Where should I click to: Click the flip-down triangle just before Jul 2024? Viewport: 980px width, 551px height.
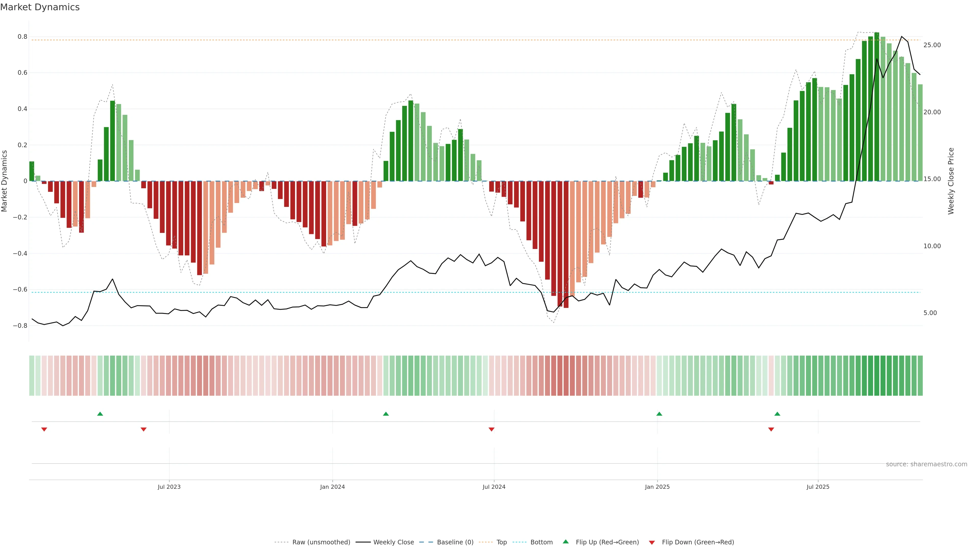[x=492, y=429]
